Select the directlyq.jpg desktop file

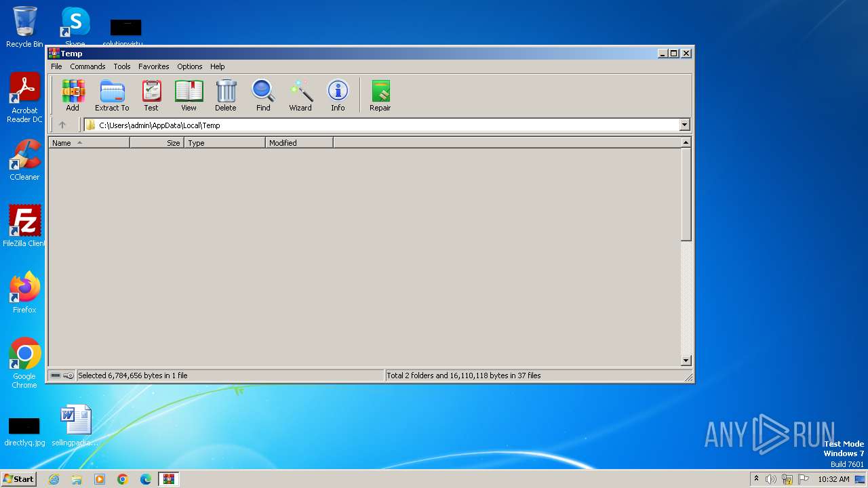(x=24, y=431)
